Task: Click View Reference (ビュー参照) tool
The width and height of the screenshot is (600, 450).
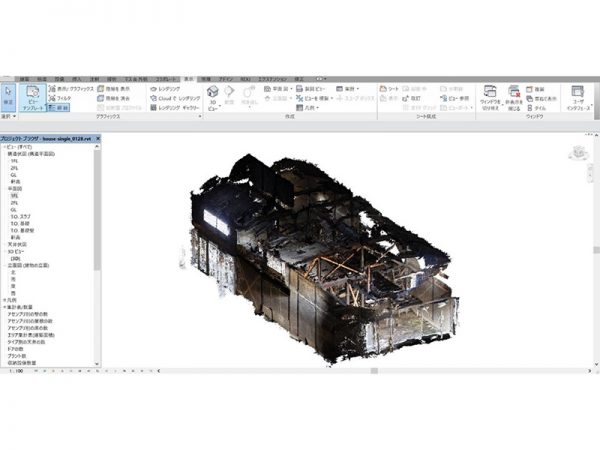Action: coord(455,98)
